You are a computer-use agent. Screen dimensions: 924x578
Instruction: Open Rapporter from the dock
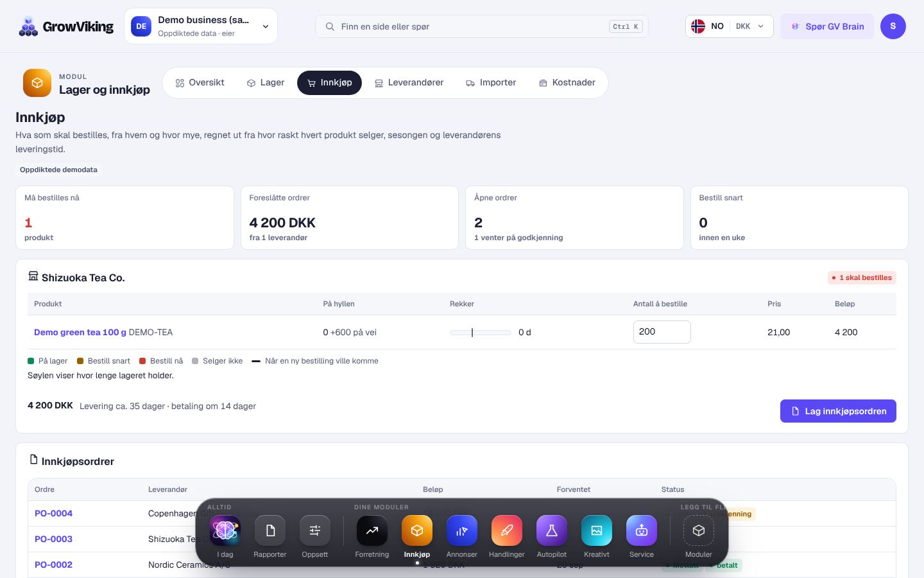(270, 530)
